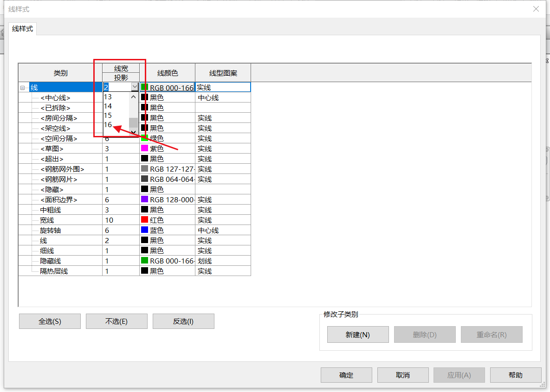Image resolution: width=550 pixels, height=392 pixels.
Task: Open green color swatch of 隐藏线
Action: tap(144, 261)
